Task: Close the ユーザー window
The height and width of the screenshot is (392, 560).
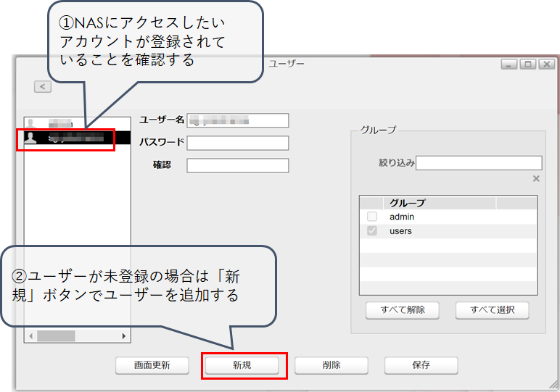Action: pyautogui.click(x=545, y=64)
